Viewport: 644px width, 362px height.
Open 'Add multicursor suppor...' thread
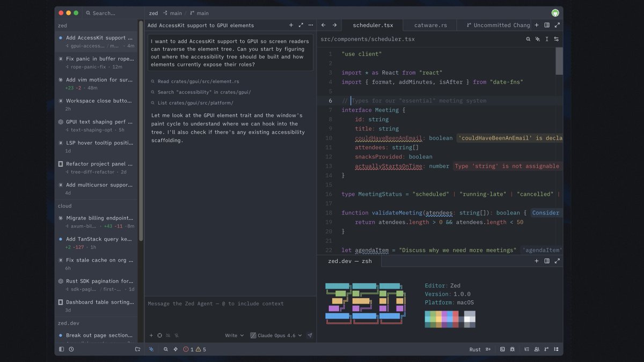pos(96,189)
